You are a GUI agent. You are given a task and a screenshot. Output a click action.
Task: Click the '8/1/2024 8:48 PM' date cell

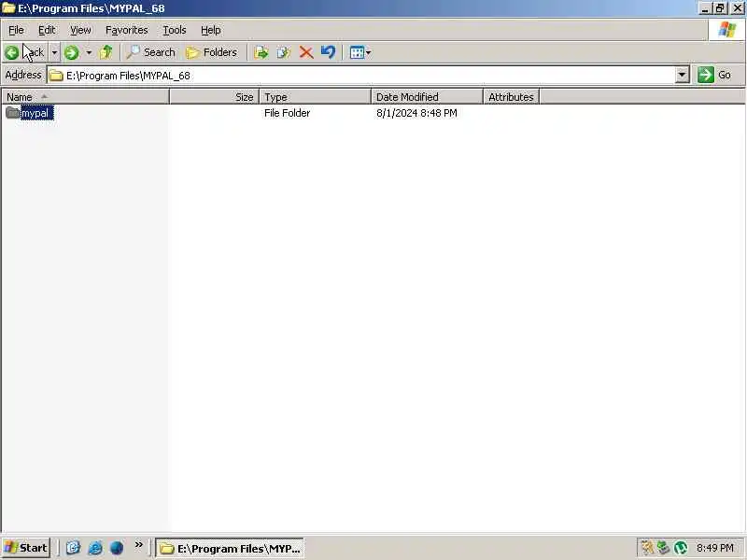[x=416, y=113]
